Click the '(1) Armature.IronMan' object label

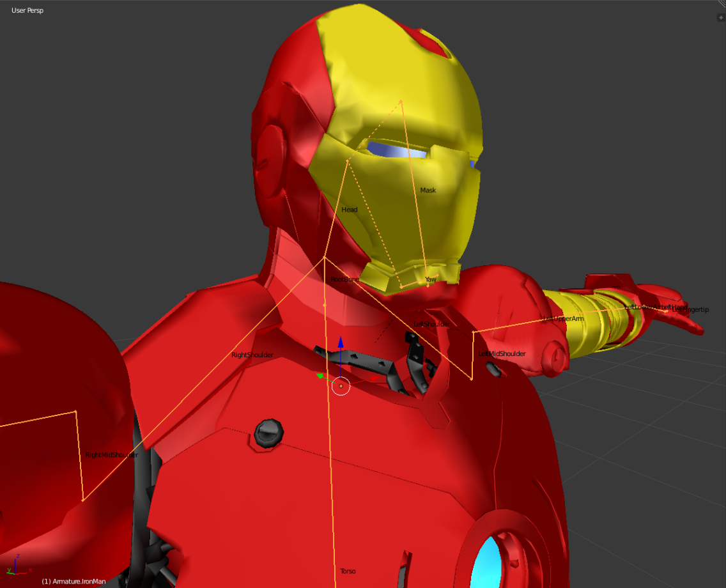(73, 581)
